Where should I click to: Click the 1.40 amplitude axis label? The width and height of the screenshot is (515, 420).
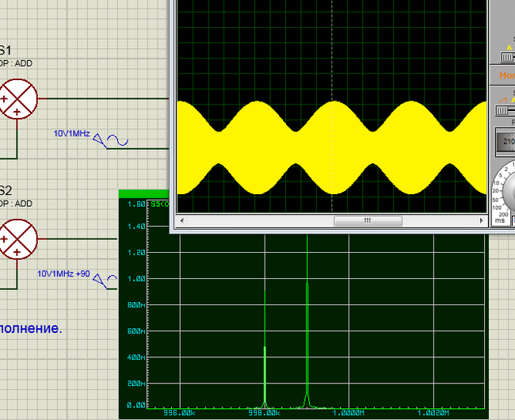[136, 227]
